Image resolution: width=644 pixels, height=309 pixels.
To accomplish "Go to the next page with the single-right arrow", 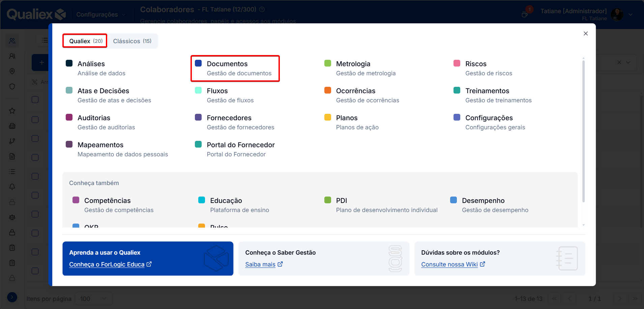I will 620,299.
